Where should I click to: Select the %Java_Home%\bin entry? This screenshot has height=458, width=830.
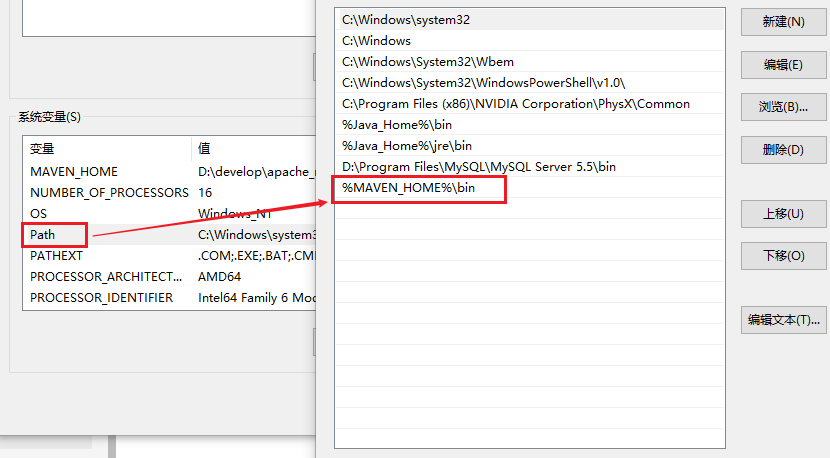tap(529, 125)
